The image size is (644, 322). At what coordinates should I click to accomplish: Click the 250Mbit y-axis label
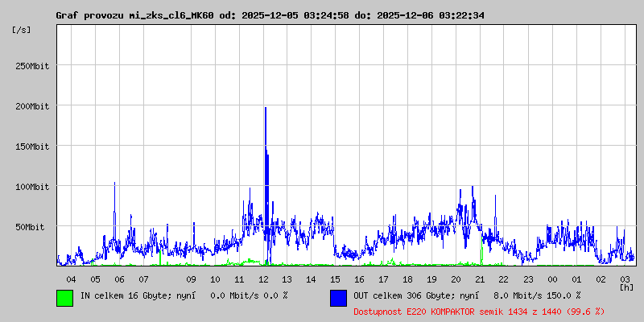(32, 66)
